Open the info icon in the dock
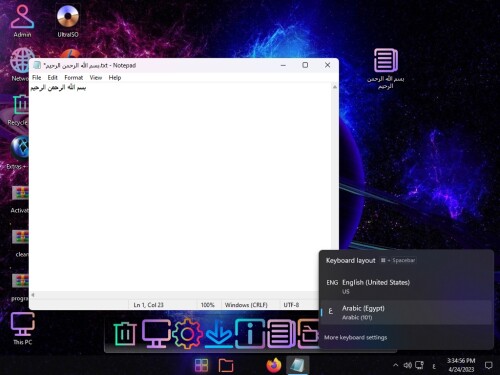Image resolution: width=500 pixels, height=375 pixels. click(250, 334)
